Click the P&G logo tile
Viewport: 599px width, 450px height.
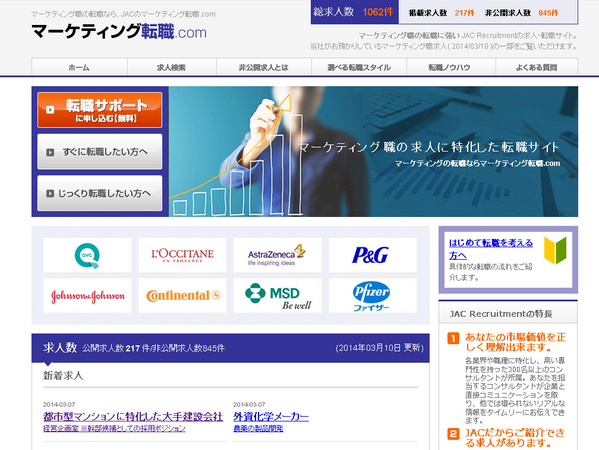372,255
